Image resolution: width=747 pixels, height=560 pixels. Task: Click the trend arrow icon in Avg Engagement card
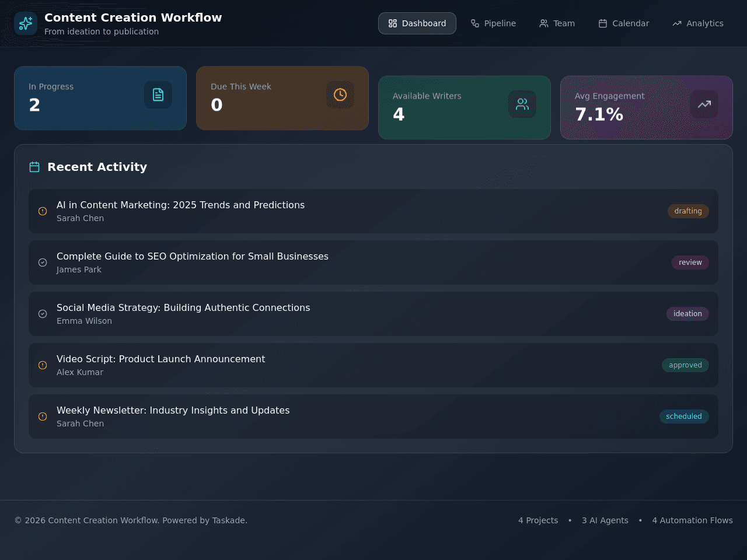click(704, 104)
